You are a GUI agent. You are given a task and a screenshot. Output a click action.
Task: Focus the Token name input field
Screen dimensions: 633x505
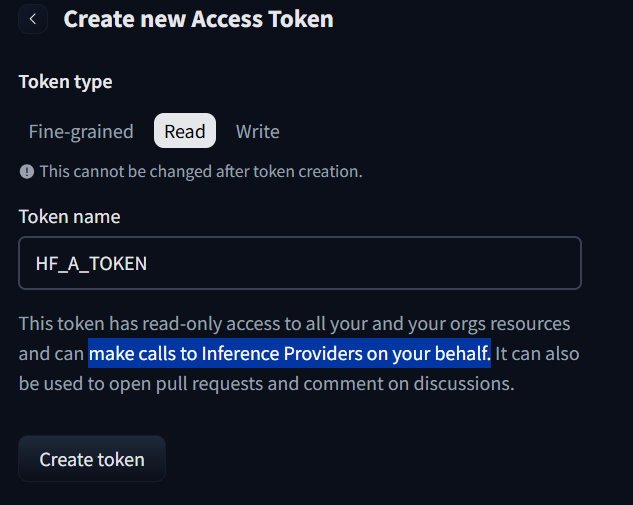[x=300, y=263]
